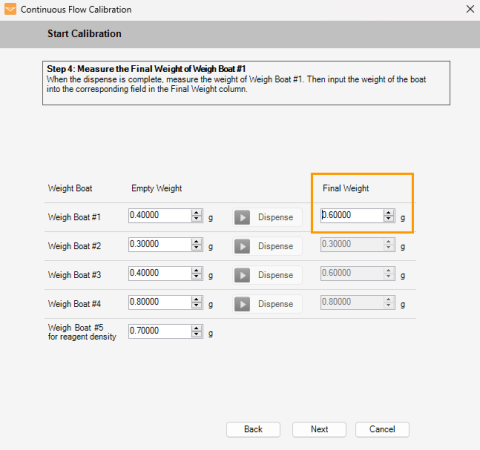Image resolution: width=480 pixels, height=450 pixels.
Task: Click the Dispense play icon for Weigh Boat #2
Action: click(x=242, y=247)
